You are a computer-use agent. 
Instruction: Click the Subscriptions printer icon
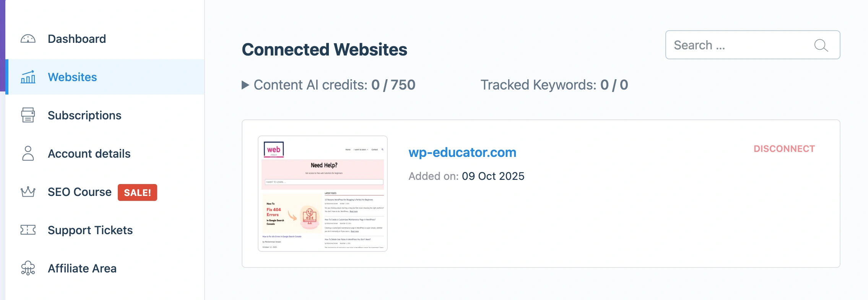pos(28,115)
